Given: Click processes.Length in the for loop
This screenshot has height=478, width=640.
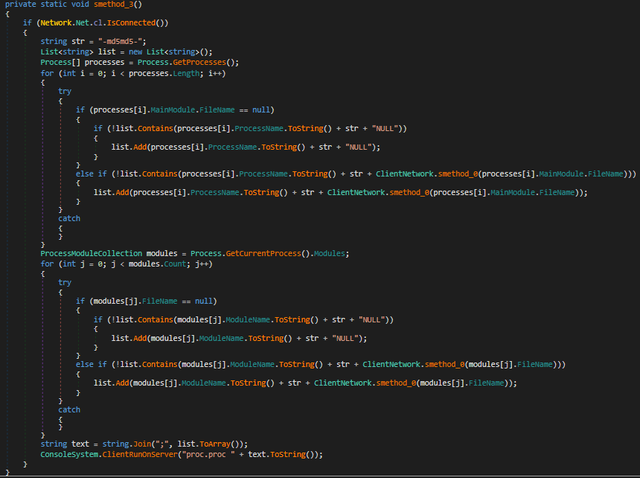Looking at the screenshot, I should (164, 73).
